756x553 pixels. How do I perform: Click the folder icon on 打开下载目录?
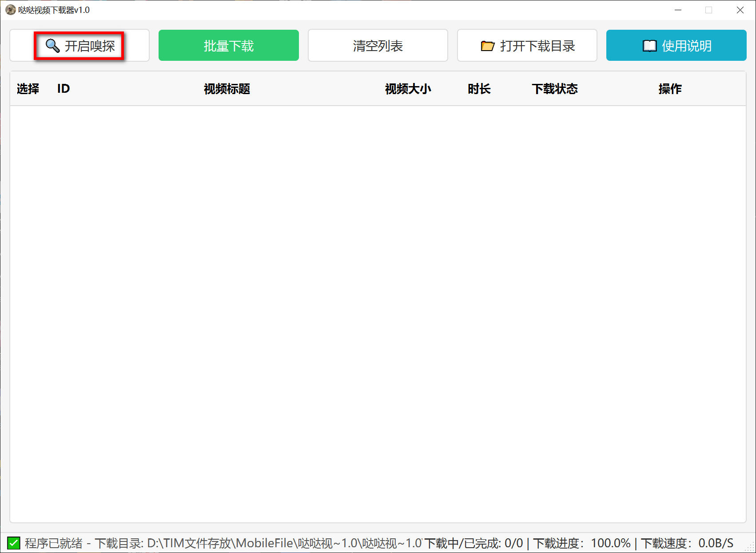[x=488, y=46]
